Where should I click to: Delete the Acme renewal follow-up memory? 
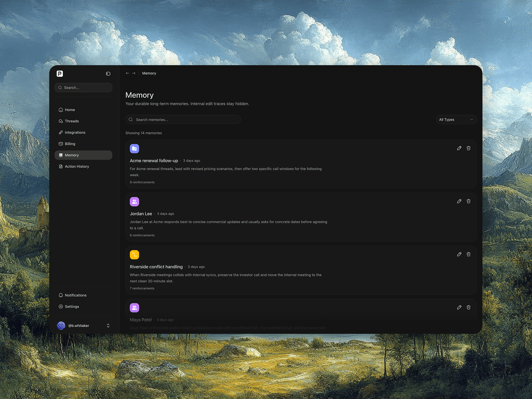(x=468, y=148)
